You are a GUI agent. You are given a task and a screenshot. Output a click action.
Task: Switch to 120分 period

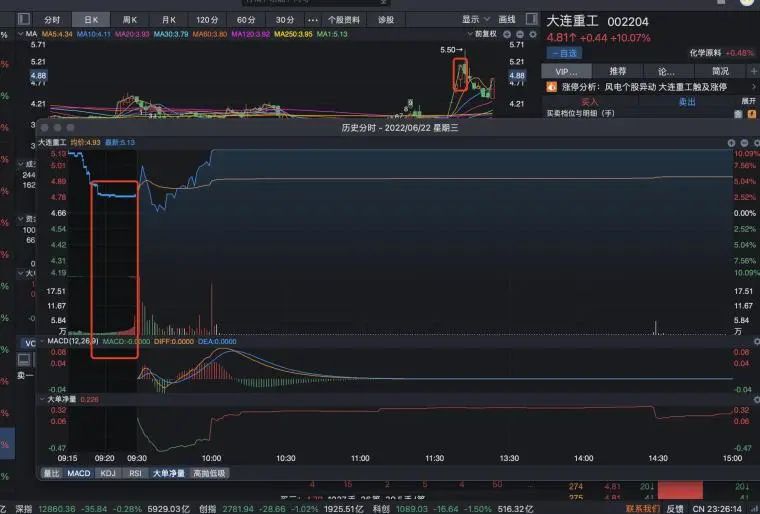[207, 20]
